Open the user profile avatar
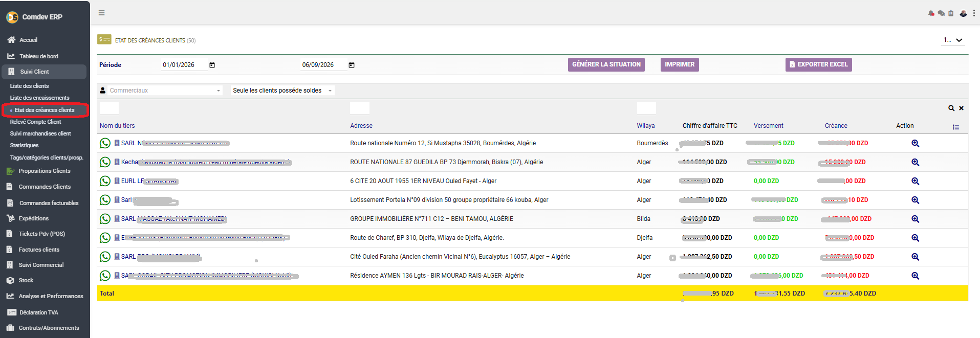Image resolution: width=980 pixels, height=338 pixels. click(x=963, y=13)
